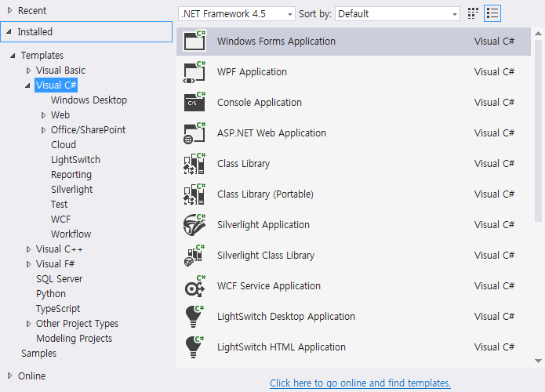Click the ASP.NET Web Application icon

(x=194, y=133)
